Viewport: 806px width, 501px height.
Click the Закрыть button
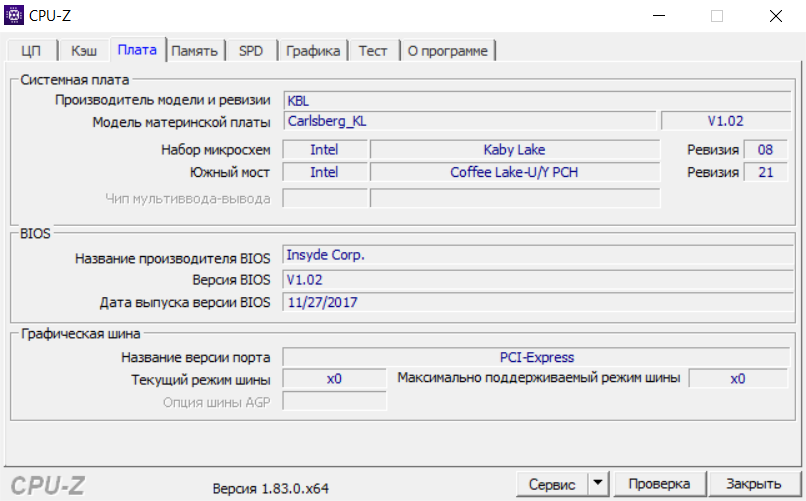point(754,484)
